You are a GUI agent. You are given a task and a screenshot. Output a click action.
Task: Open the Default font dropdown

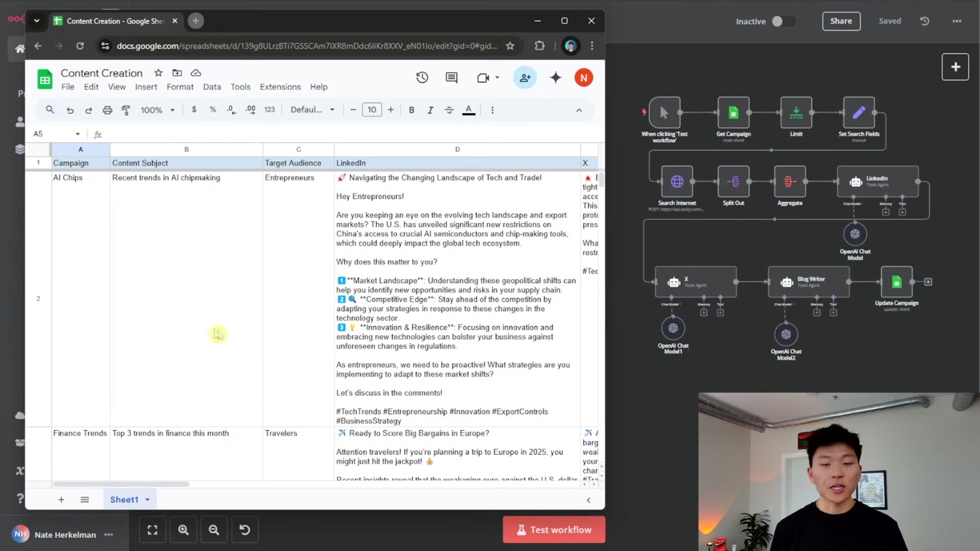pos(313,110)
